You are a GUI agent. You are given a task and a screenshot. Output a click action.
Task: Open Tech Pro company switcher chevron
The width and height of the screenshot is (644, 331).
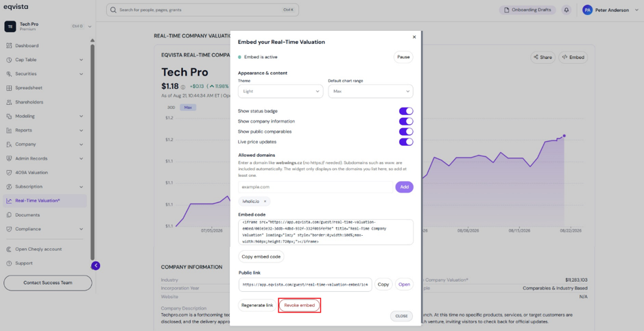[x=90, y=27]
